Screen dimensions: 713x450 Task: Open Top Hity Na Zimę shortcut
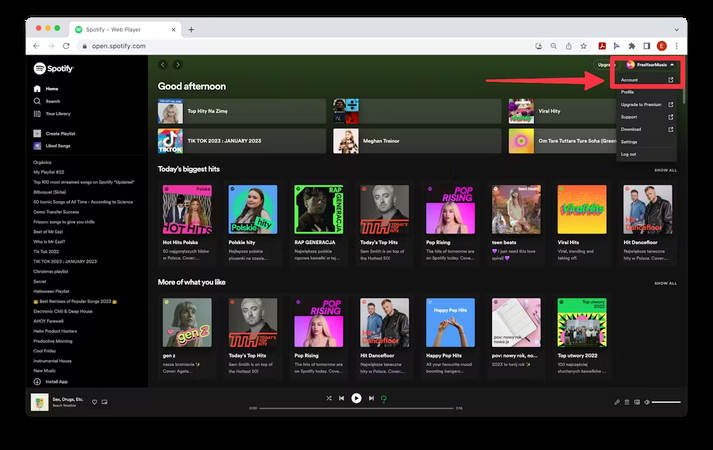(242, 111)
